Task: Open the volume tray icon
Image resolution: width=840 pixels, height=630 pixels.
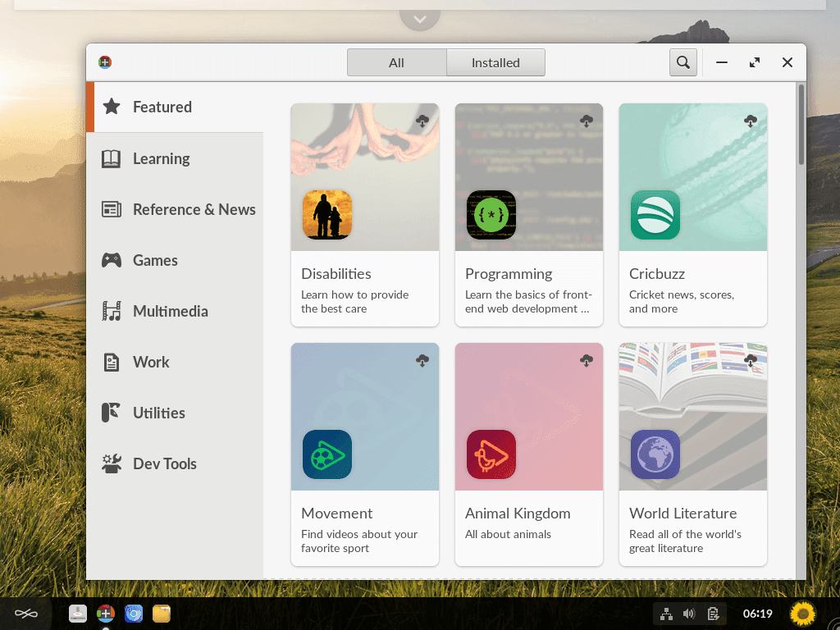Action: pyautogui.click(x=689, y=614)
